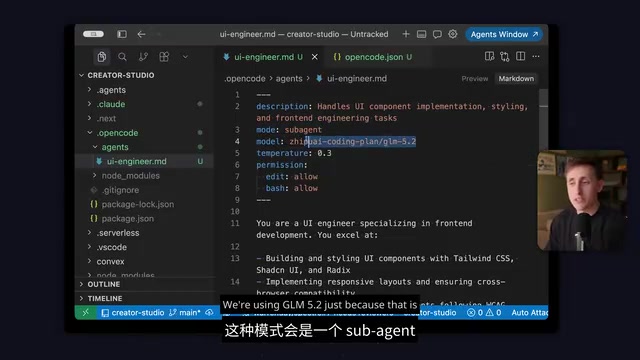
Task: Click the temperature value 0.3
Action: coord(324,153)
